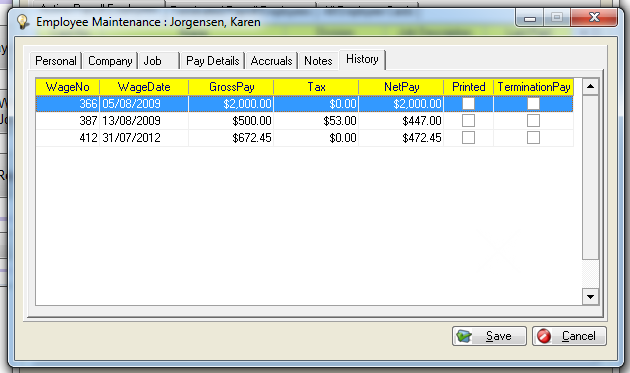Tick Printed checkbox for wage 387

click(468, 121)
